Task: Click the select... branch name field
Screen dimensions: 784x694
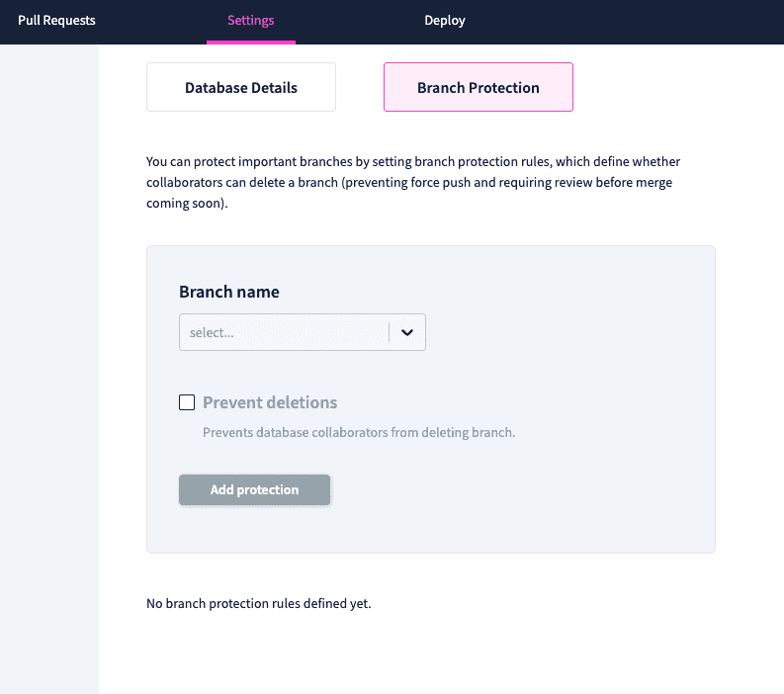Action: [302, 332]
